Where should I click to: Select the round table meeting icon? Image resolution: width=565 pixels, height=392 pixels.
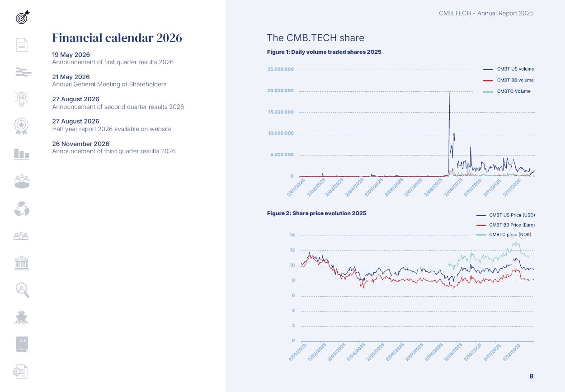22,181
